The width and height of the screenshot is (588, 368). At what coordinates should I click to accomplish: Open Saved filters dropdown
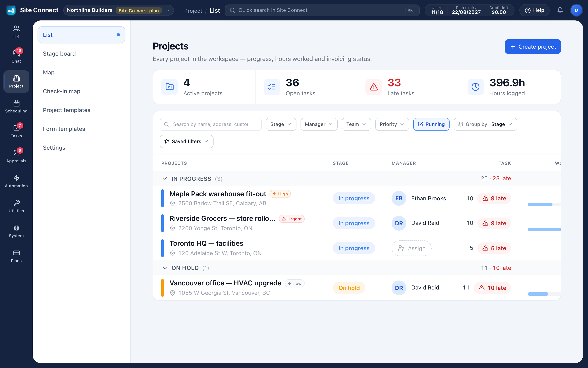coord(186,141)
